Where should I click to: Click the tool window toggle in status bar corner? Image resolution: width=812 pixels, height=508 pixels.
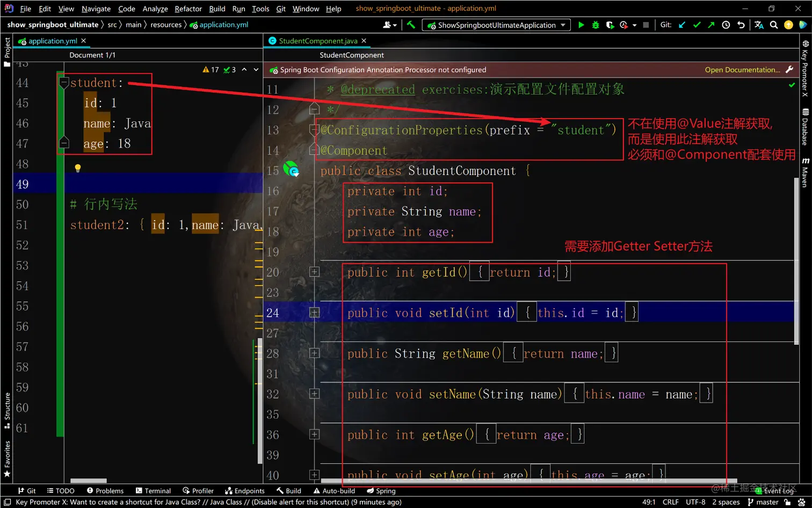8,502
